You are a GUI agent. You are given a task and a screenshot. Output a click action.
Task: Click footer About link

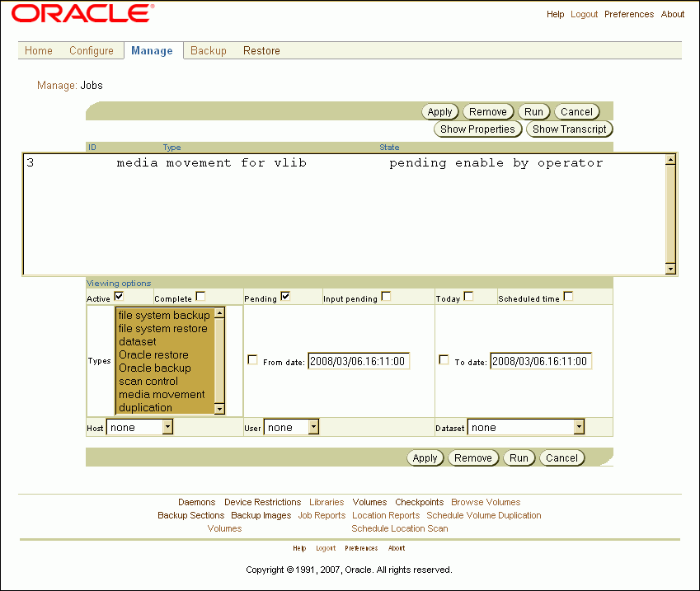pyautogui.click(x=397, y=548)
